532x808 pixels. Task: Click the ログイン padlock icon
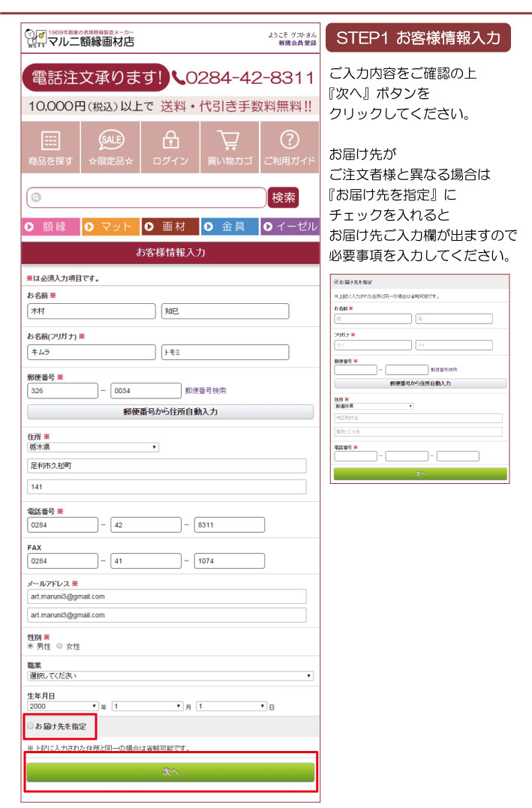click(170, 140)
